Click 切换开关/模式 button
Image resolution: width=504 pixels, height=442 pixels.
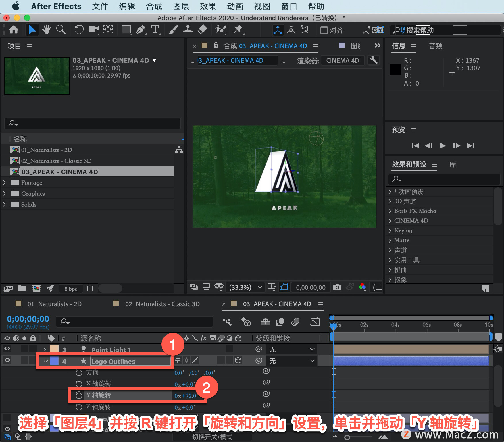click(212, 437)
